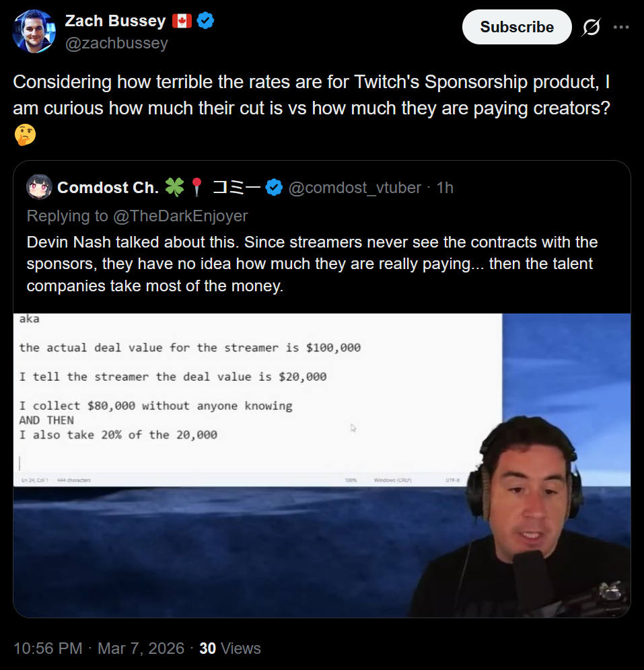The image size is (644, 670).
Task: Click the verified badge beside Comdost Ch.
Action: click(x=274, y=188)
